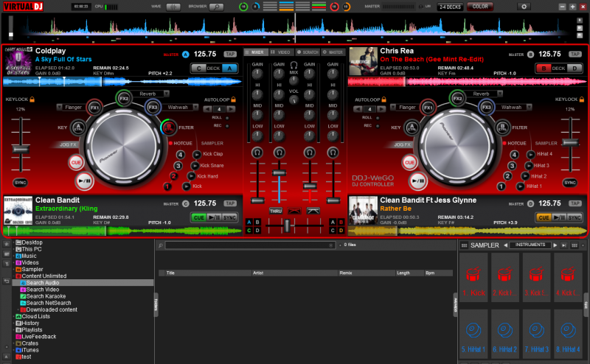The width and height of the screenshot is (590, 364).
Task: Switch to the MASTER tab
Action: point(333,52)
